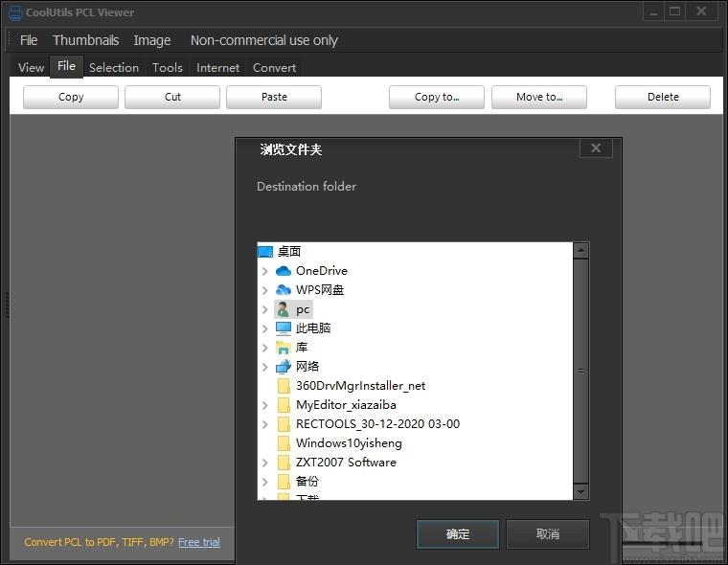Click the folder tree scrollbar down arrow
This screenshot has width=728, height=565.
coord(580,491)
